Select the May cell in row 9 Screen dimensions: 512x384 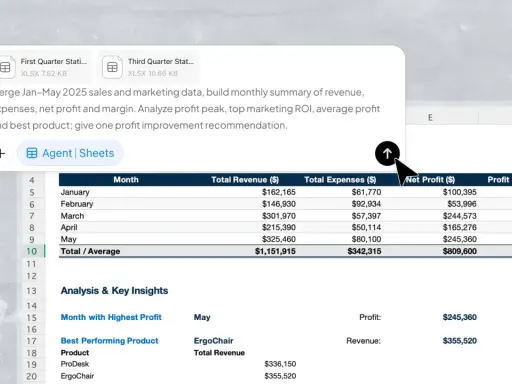click(69, 239)
